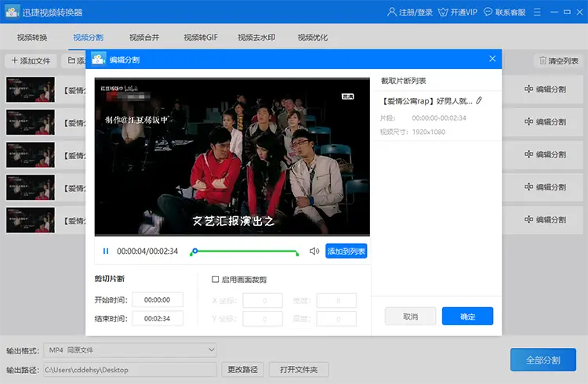Open the 输出格式 dropdown
This screenshot has height=384, width=588.
(x=129, y=350)
